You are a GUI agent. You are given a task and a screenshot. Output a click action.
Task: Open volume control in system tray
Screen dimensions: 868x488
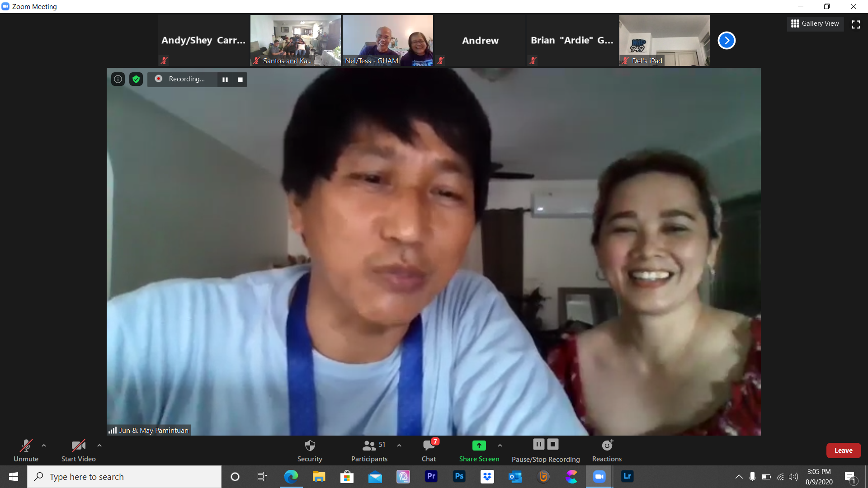click(793, 477)
